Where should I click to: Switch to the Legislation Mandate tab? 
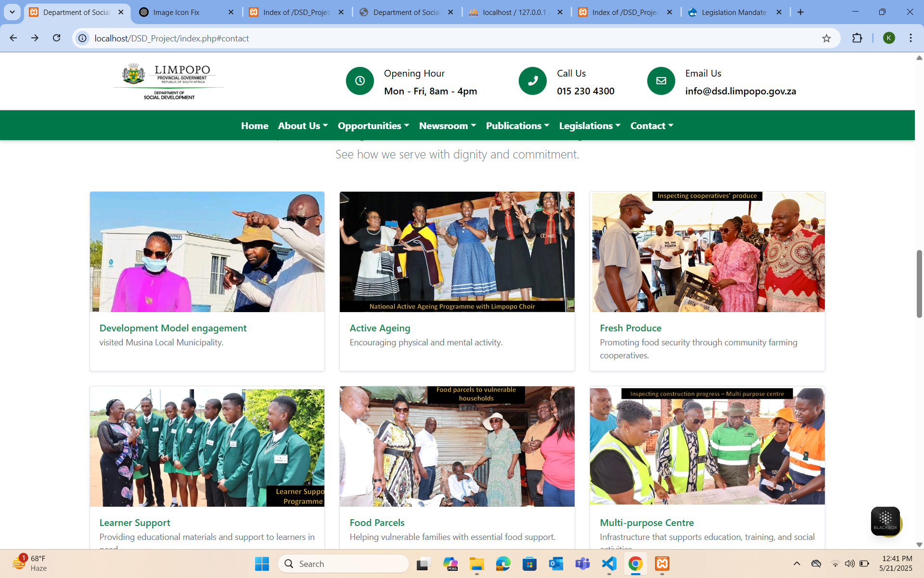pyautogui.click(x=733, y=13)
